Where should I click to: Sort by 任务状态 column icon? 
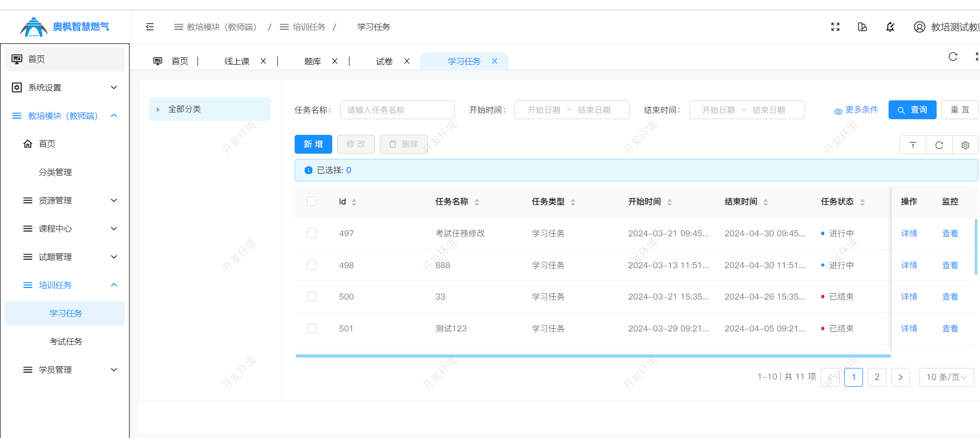[x=862, y=202]
